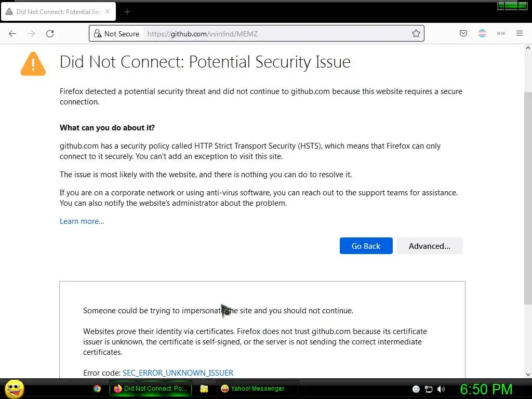Click the 6:50 PM clock
The image size is (532, 399).
click(x=486, y=389)
